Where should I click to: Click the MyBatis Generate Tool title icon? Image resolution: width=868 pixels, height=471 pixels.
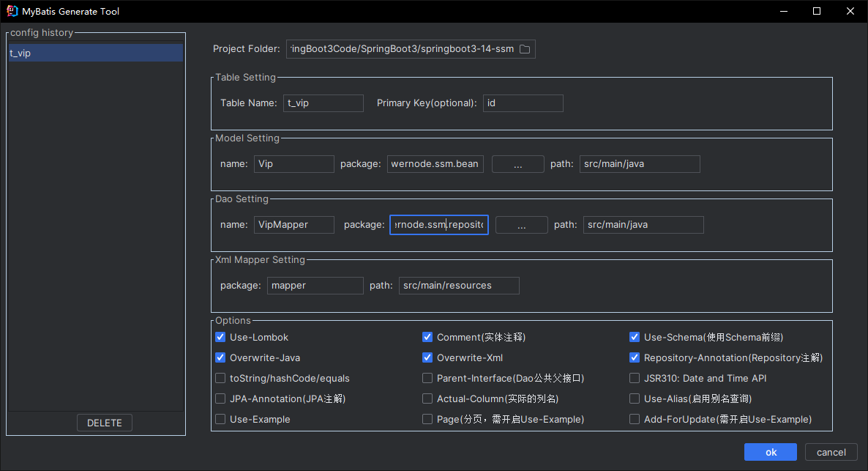click(x=12, y=11)
